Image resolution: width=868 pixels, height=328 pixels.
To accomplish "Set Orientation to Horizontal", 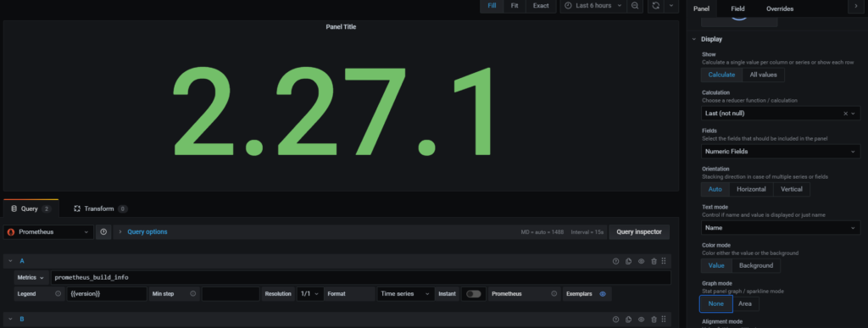I will point(751,189).
